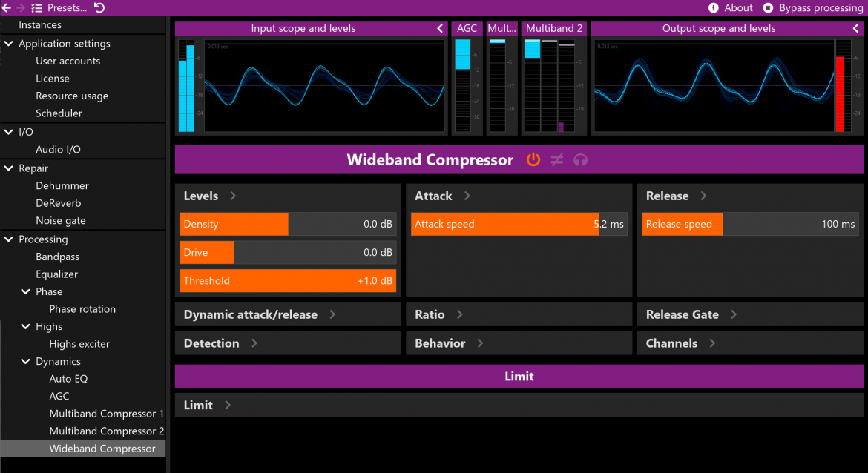Image resolution: width=868 pixels, height=473 pixels.
Task: Open the Presets checklist icon
Action: coord(36,7)
